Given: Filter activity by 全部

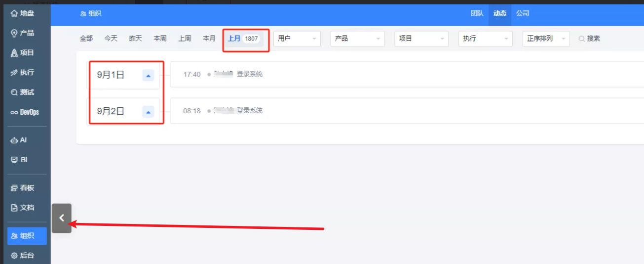Looking at the screenshot, I should pos(86,39).
